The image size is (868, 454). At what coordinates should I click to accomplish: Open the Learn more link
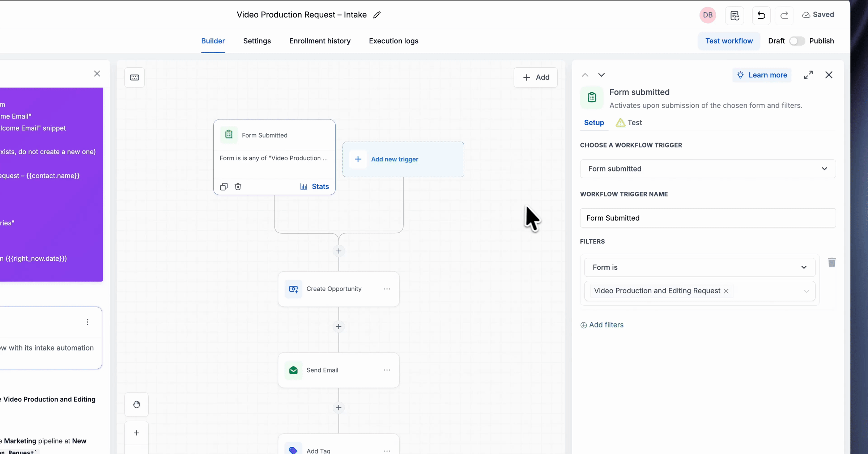point(762,75)
